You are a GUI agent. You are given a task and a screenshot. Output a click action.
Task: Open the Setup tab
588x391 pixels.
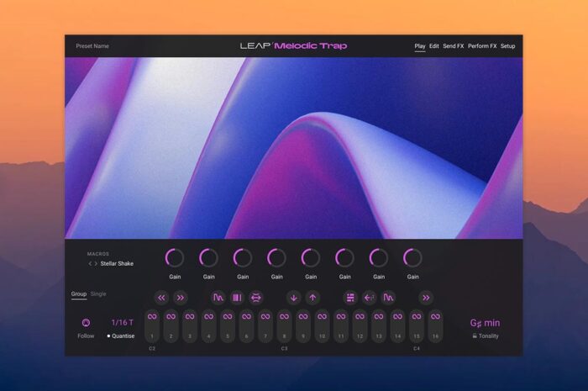tap(507, 46)
